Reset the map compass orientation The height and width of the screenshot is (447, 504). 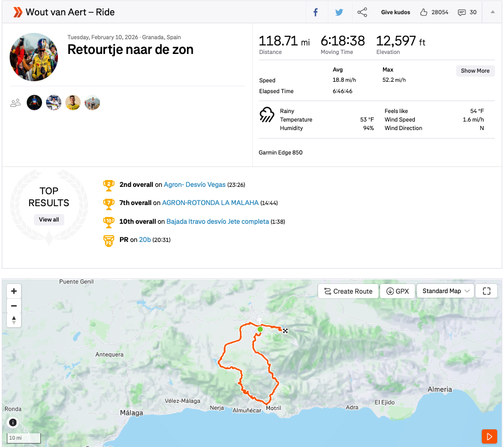pos(14,320)
